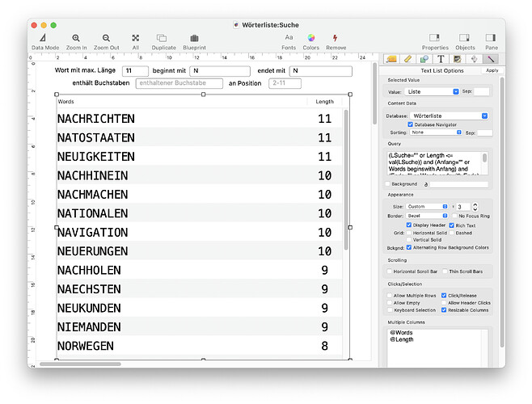
Task: Click the inspector panel vertical scrollbar
Action: [x=502, y=212]
